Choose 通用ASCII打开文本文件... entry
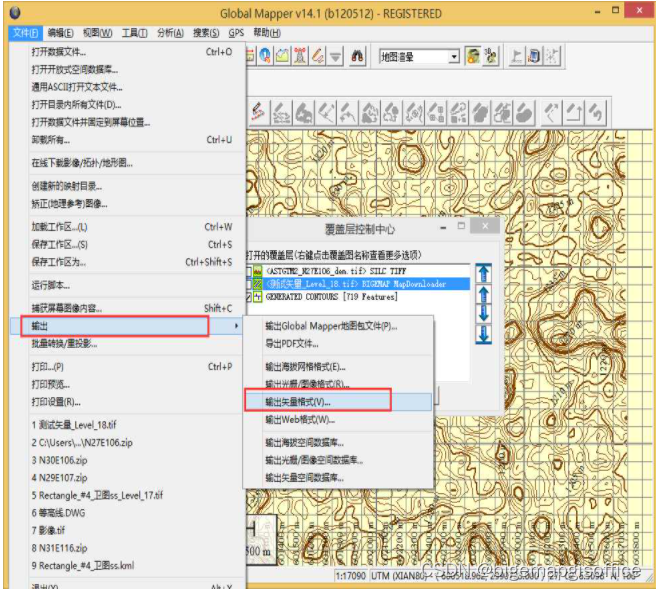The height and width of the screenshot is (590, 656). pos(128,87)
